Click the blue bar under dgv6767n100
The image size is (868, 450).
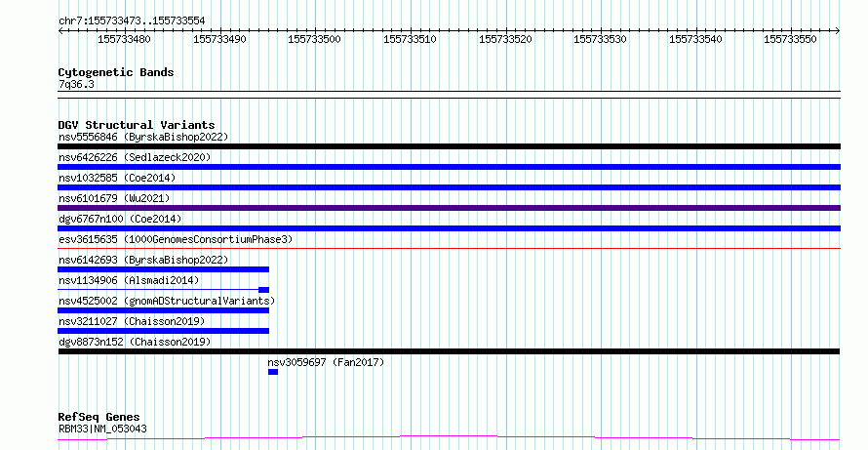coord(449,228)
